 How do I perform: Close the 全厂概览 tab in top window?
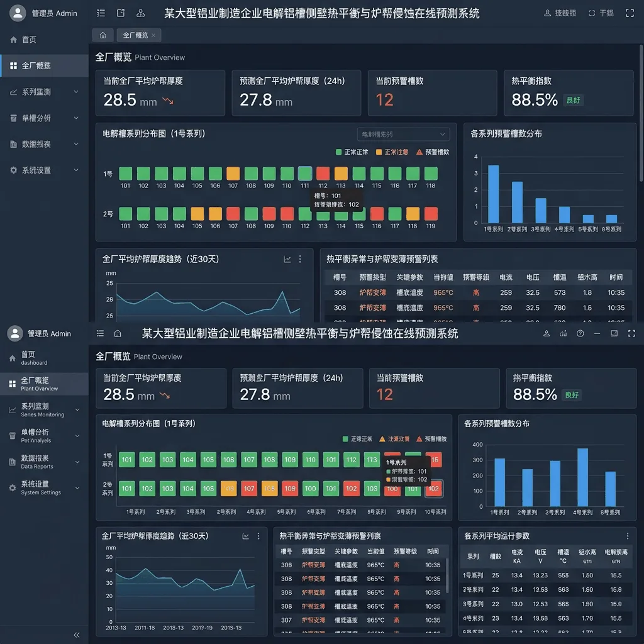153,35
